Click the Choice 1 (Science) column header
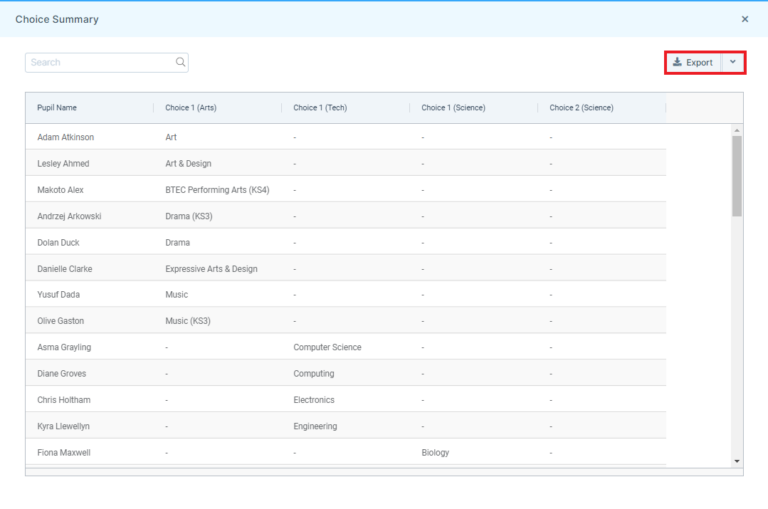This screenshot has width=768, height=509. 453,108
